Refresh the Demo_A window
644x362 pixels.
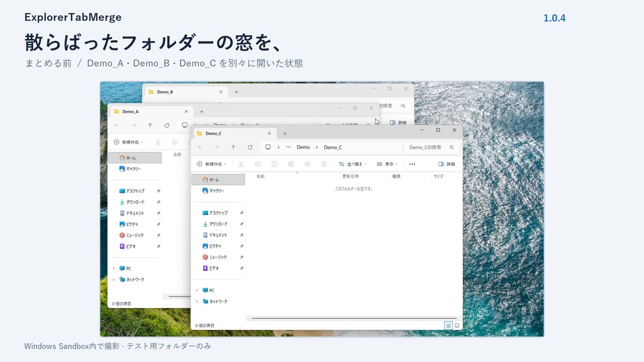coord(167,126)
